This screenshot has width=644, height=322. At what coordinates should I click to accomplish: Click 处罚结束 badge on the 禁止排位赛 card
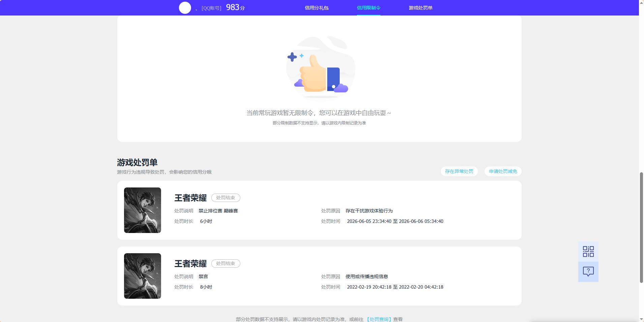225,198
